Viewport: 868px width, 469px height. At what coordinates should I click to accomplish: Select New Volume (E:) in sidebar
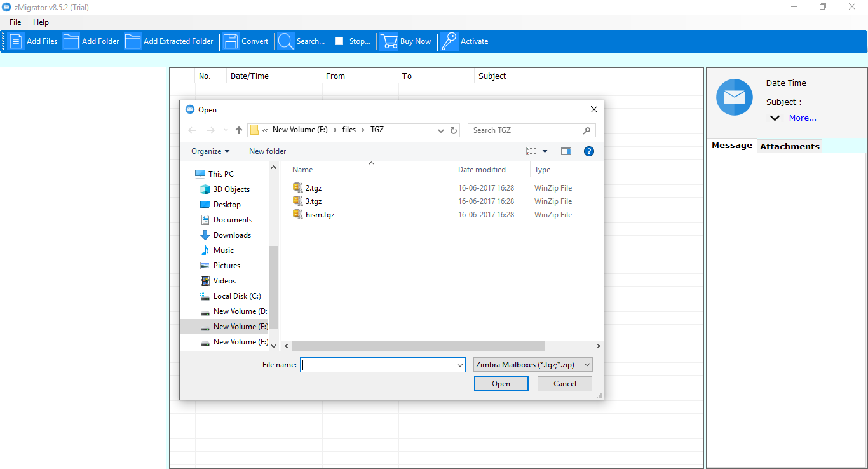[x=224, y=327]
